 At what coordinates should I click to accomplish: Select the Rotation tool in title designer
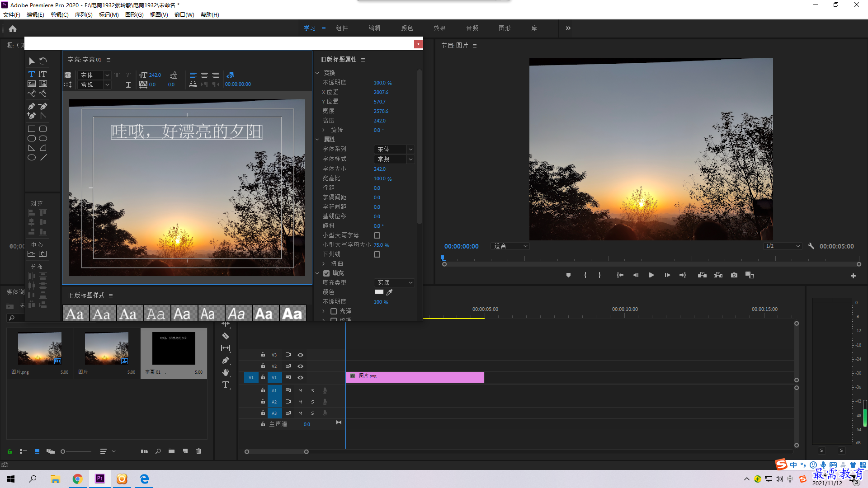pos(43,61)
